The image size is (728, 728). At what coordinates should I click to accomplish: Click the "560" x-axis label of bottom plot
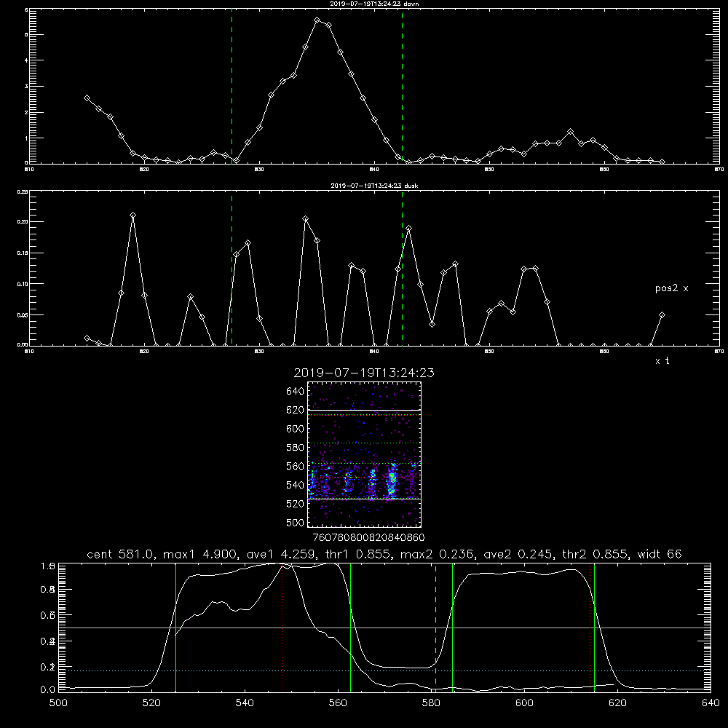coord(338,703)
